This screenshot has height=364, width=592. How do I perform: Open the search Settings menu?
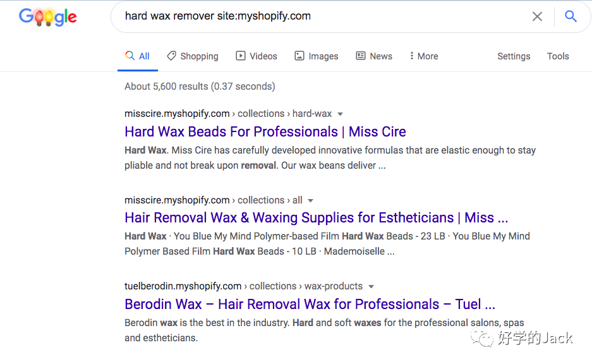514,56
